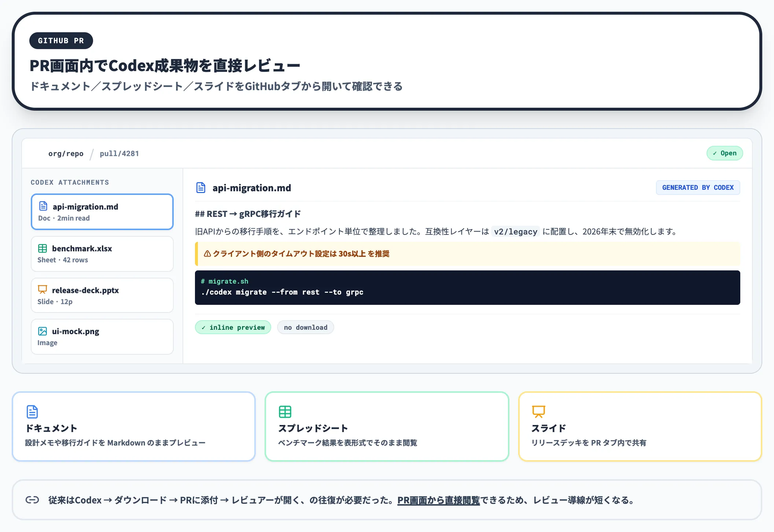The image size is (774, 532).
Task: Click the table icon in the スプレッドシート card
Action: click(285, 412)
